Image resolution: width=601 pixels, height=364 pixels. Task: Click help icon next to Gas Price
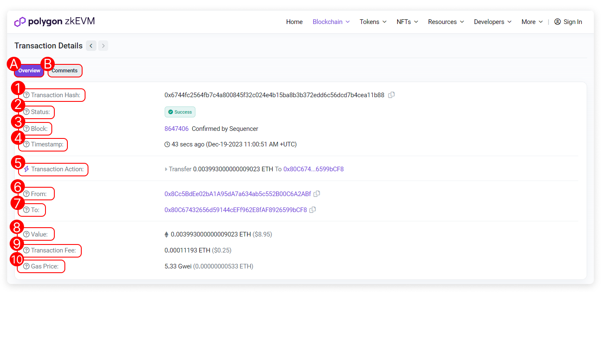(x=27, y=266)
